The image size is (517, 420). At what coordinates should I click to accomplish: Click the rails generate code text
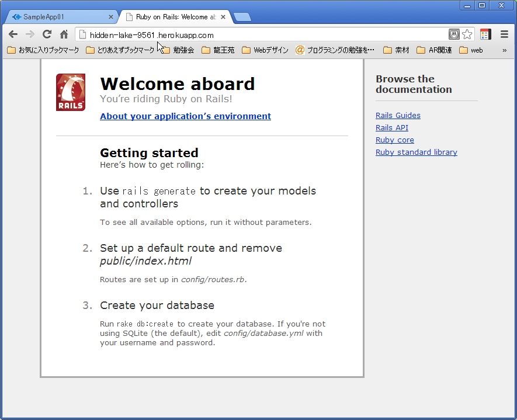(x=159, y=191)
